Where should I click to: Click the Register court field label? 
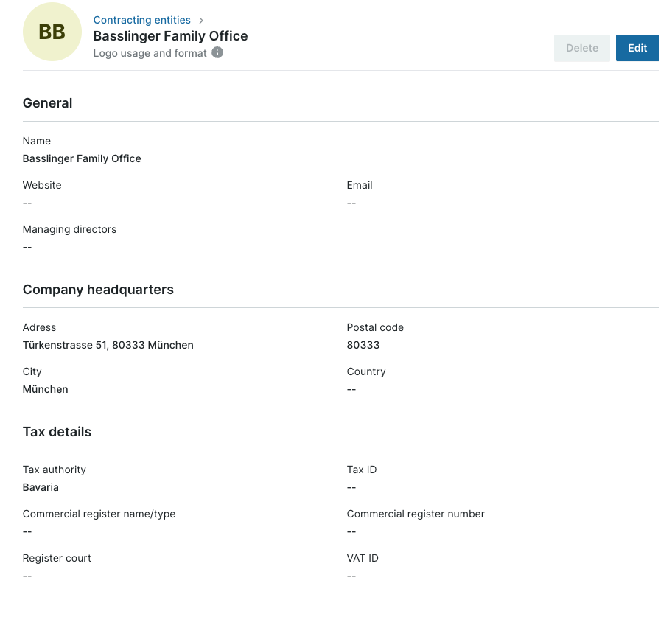[x=57, y=558]
